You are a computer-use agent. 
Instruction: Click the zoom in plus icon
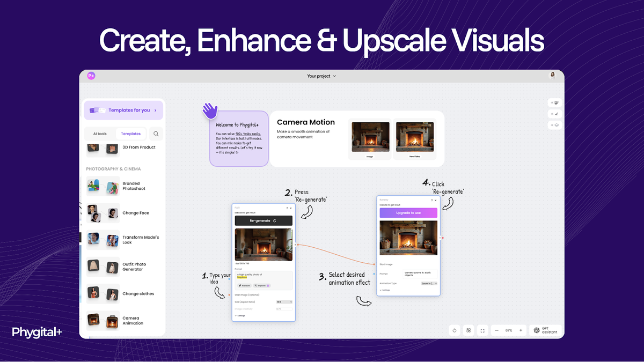pos(521,330)
